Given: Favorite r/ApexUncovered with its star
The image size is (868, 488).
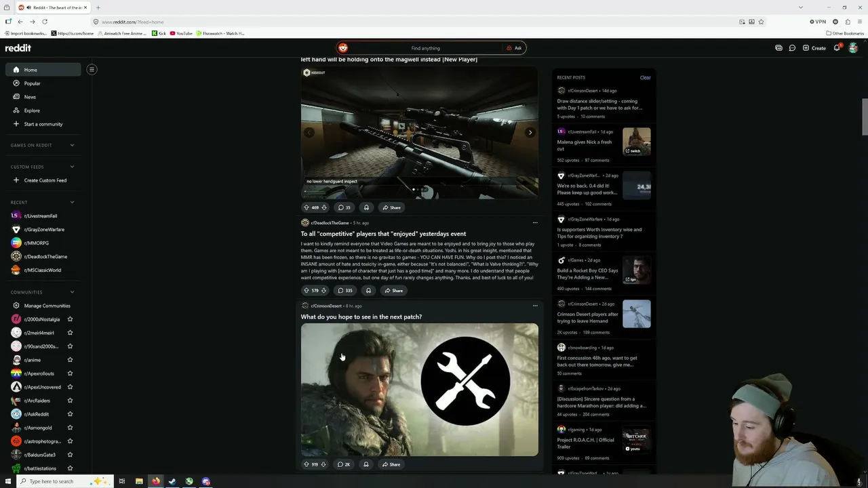Looking at the screenshot, I should tap(70, 387).
